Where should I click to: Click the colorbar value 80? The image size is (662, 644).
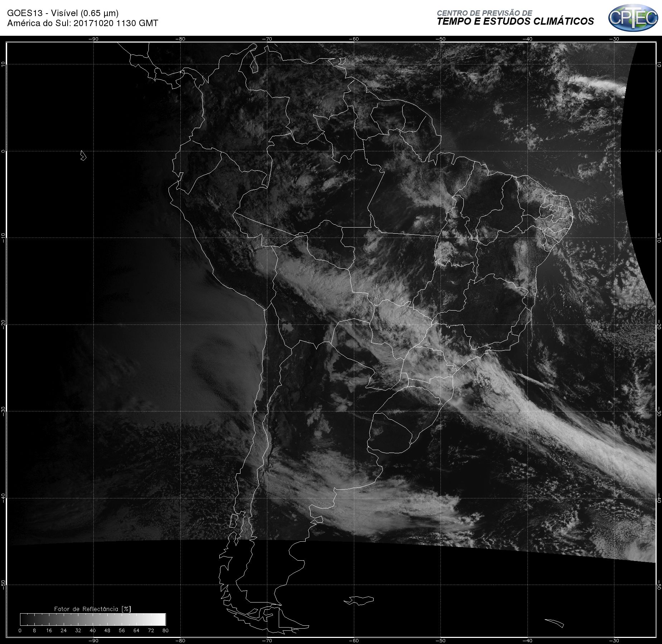[165, 630]
